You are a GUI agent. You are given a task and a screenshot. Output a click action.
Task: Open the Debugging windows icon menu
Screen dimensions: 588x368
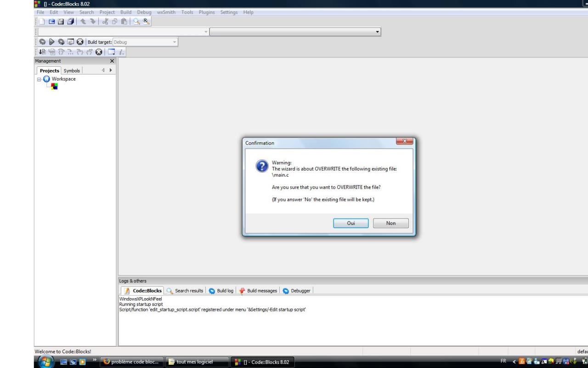(111, 52)
